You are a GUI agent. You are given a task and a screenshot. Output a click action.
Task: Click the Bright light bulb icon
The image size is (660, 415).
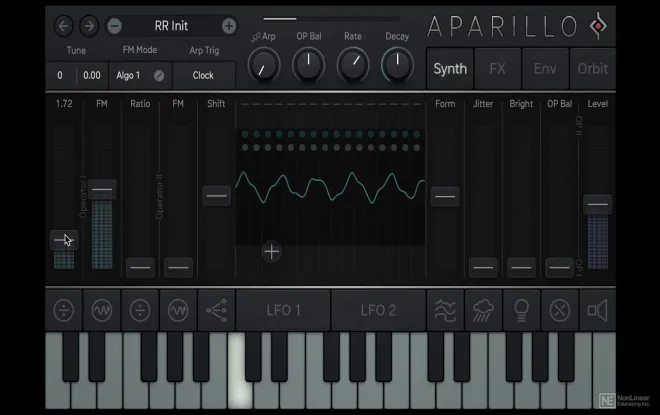pos(521,311)
